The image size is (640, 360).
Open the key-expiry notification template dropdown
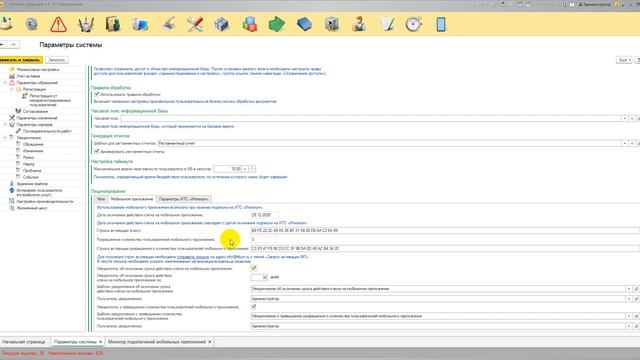pyautogui.click(x=629, y=289)
